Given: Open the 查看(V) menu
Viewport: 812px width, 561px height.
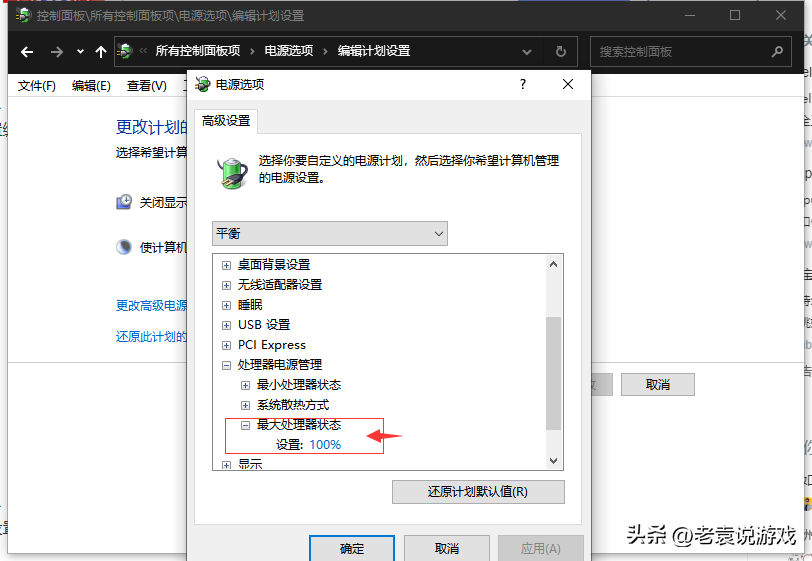Looking at the screenshot, I should (x=147, y=85).
